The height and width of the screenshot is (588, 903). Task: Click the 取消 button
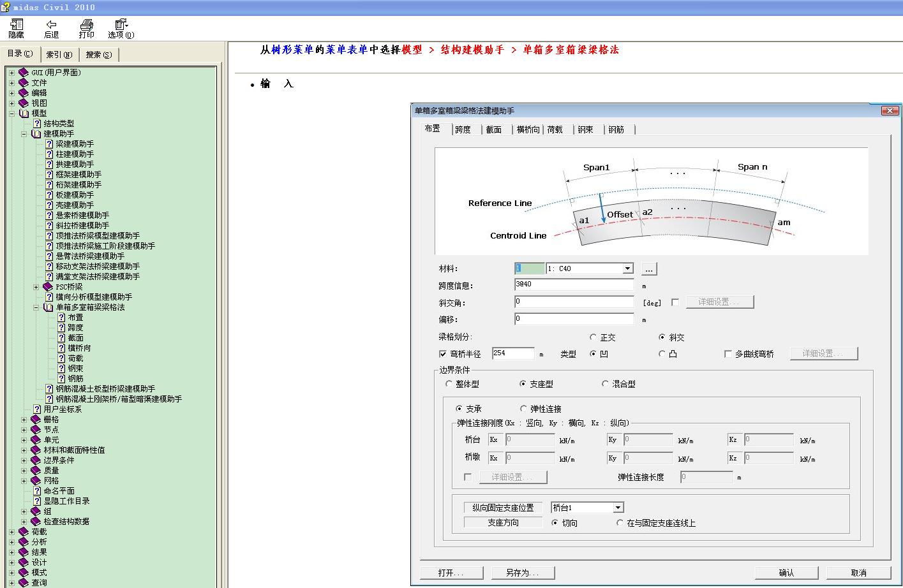(x=858, y=573)
